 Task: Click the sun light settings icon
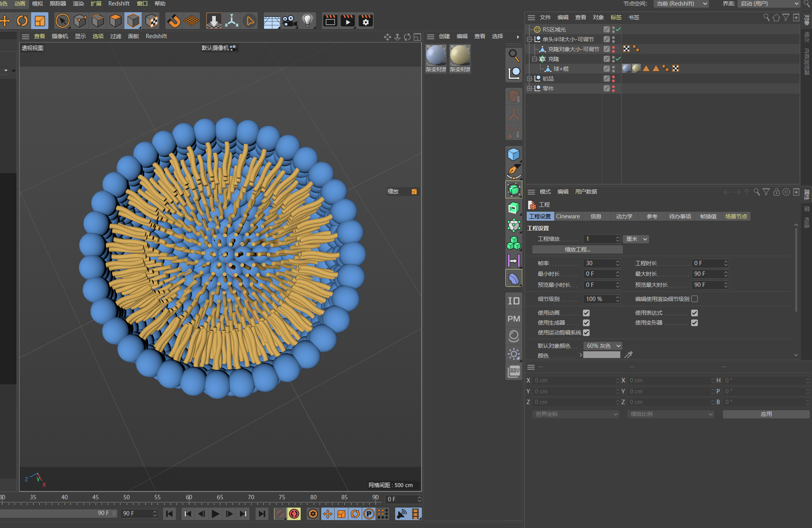click(x=514, y=354)
